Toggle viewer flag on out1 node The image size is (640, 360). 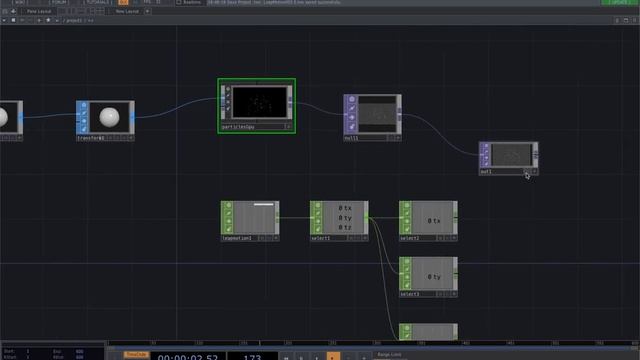tap(486, 146)
